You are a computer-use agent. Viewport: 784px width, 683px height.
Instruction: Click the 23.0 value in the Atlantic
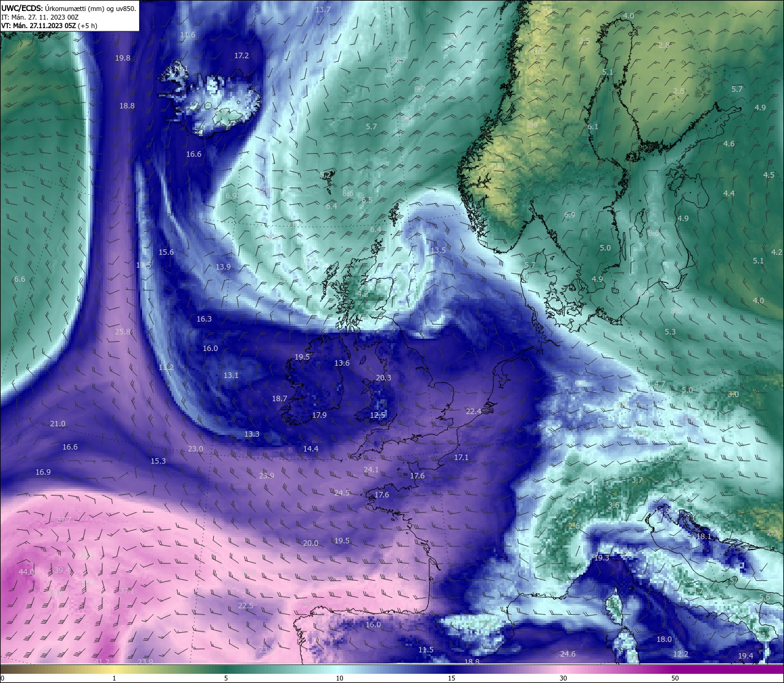click(x=195, y=449)
